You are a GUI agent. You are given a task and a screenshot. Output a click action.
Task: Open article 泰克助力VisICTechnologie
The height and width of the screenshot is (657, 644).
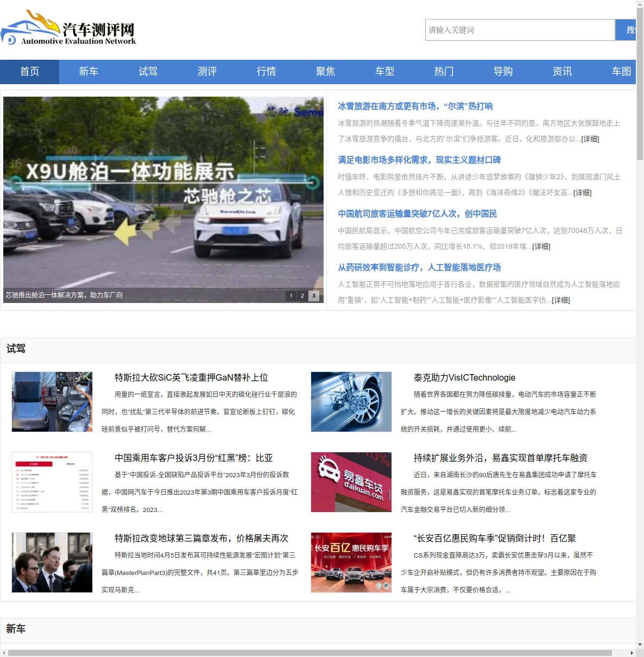465,378
